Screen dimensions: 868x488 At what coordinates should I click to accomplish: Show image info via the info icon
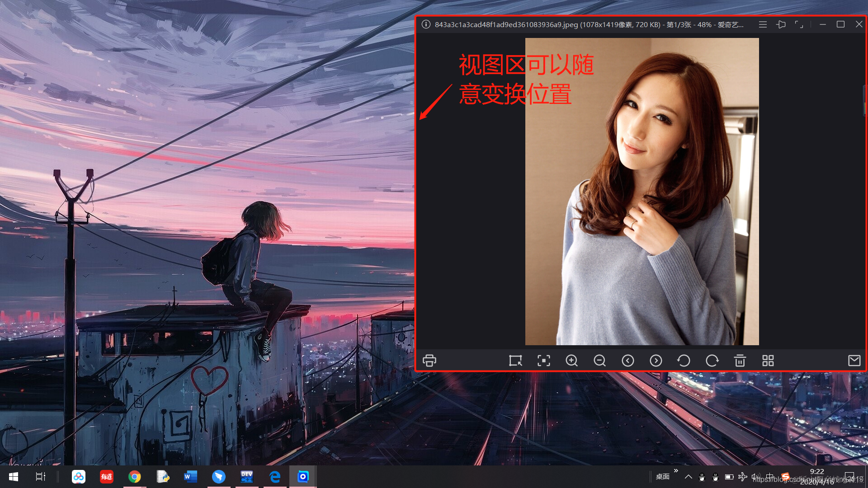426,24
